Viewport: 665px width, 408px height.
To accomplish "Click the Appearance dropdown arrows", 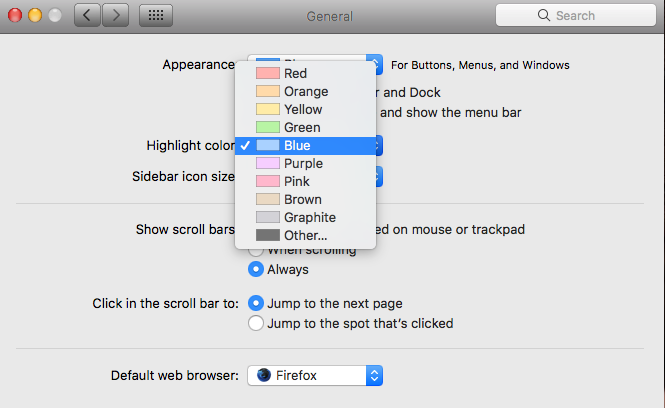I will [x=375, y=64].
